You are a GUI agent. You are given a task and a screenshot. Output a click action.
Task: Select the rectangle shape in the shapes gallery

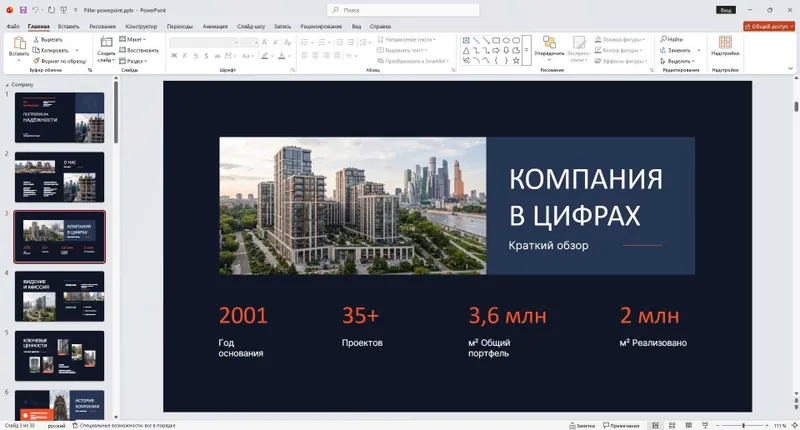[x=496, y=40]
